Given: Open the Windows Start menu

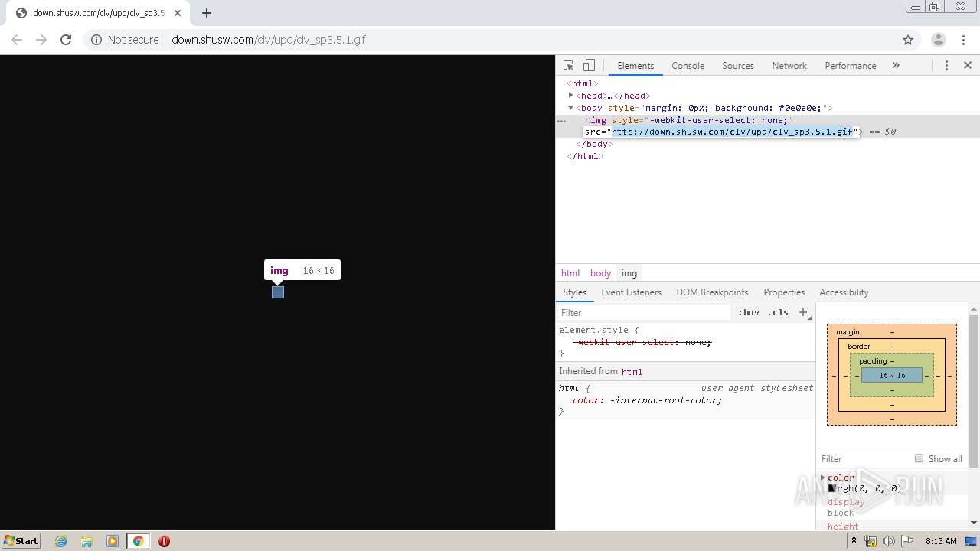Looking at the screenshot, I should pos(21,540).
